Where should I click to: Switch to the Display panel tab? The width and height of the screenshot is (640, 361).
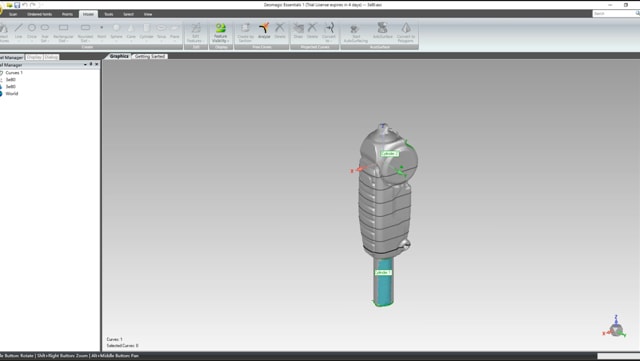click(x=34, y=57)
